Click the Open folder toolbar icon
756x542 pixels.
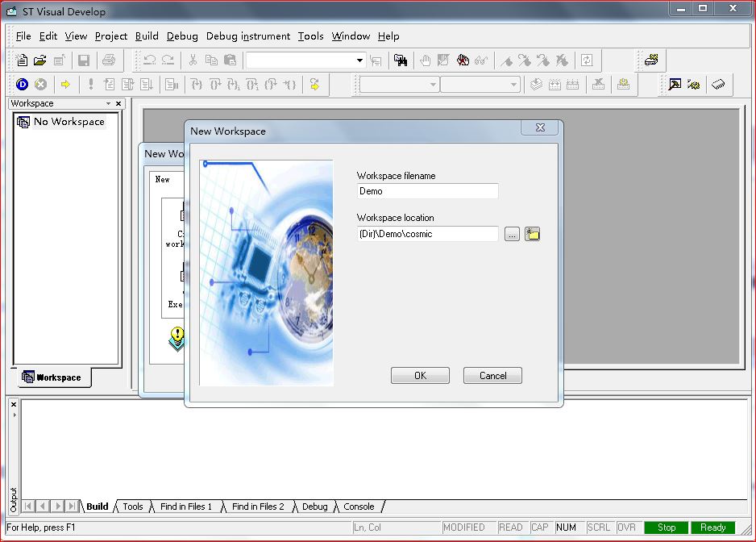click(x=40, y=60)
